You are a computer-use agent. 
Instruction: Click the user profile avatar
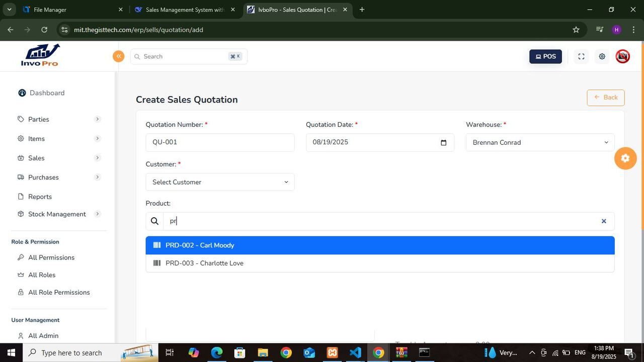[622, 56]
